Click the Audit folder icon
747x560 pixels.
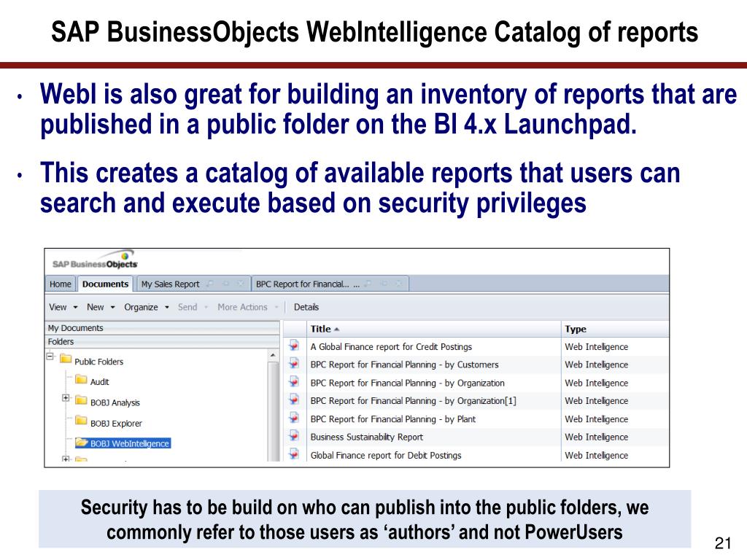(x=82, y=380)
